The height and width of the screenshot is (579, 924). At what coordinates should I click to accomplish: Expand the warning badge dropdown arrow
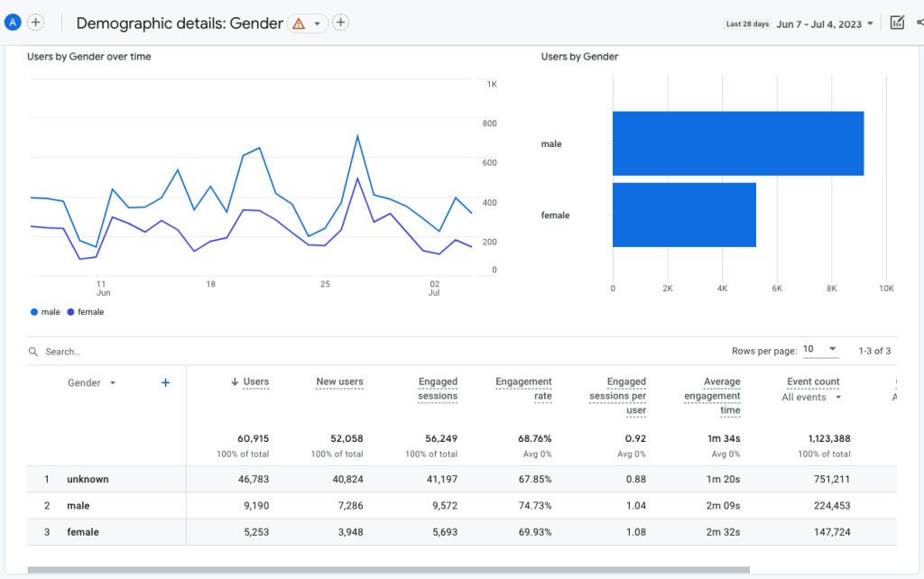[x=318, y=23]
